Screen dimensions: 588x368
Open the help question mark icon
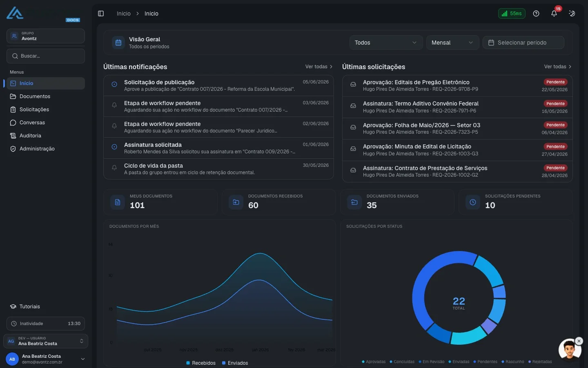click(536, 13)
